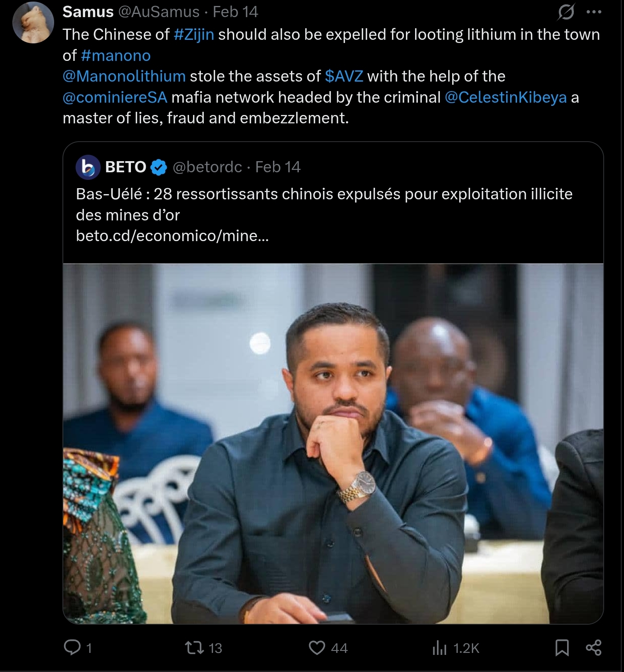This screenshot has width=624, height=672.
Task: Open Samus profile avatar picture
Action: (x=33, y=22)
